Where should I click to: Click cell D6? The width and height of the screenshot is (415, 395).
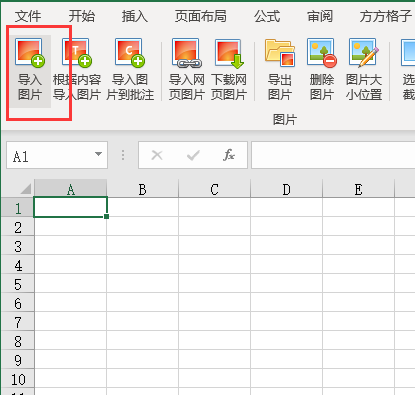(287, 303)
